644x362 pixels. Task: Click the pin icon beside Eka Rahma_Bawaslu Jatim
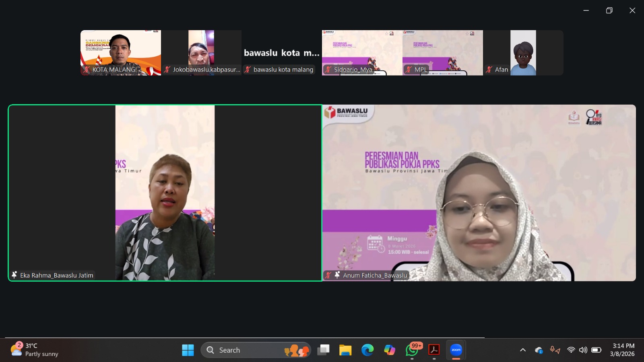[14, 275]
